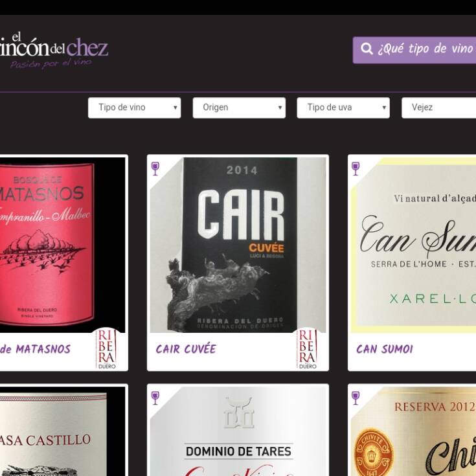Click Ribera del Duero badge on Matasnos card
This screenshot has height=476, width=476.
pos(107,349)
